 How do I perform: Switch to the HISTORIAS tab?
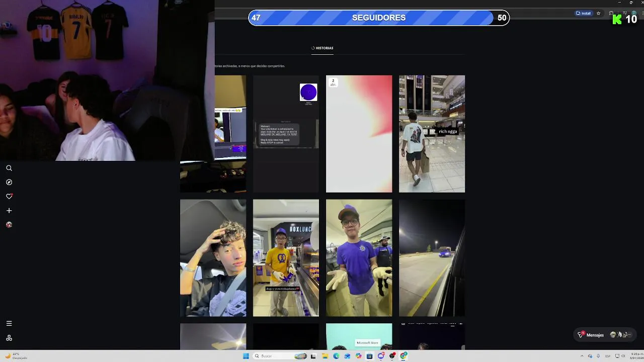click(322, 48)
